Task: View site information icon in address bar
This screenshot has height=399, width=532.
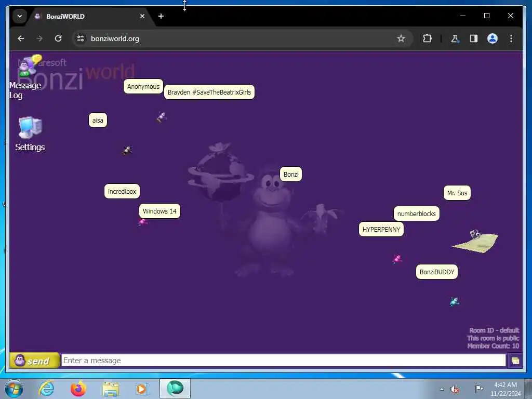Action: (x=81, y=38)
